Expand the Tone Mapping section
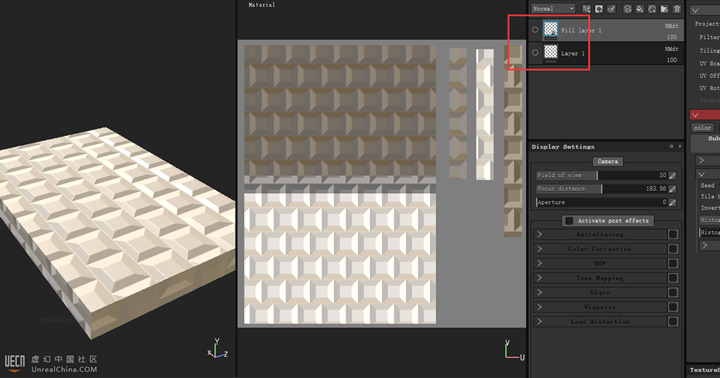720x378 pixels. (x=540, y=278)
